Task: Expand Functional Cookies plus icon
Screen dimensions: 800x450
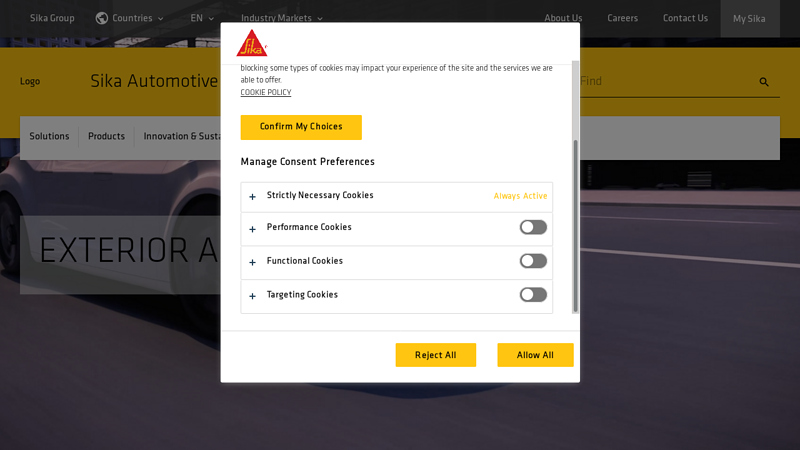Action: (x=253, y=263)
